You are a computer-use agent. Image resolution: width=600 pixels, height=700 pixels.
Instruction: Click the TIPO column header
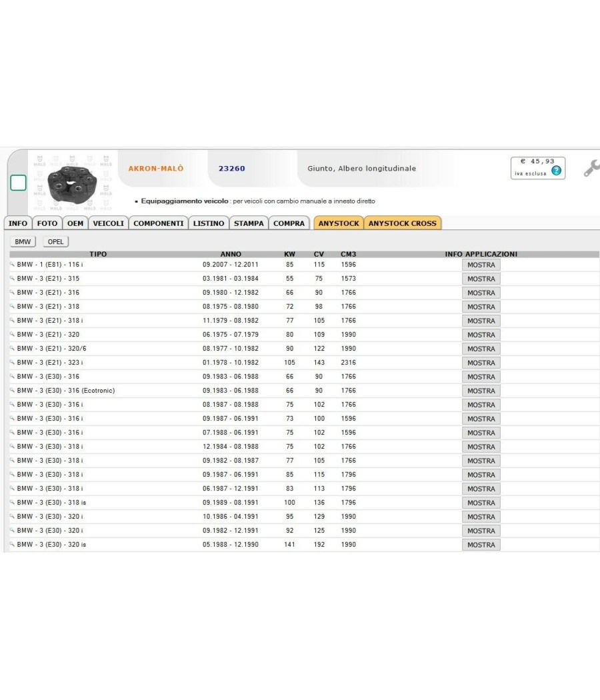pyautogui.click(x=98, y=254)
